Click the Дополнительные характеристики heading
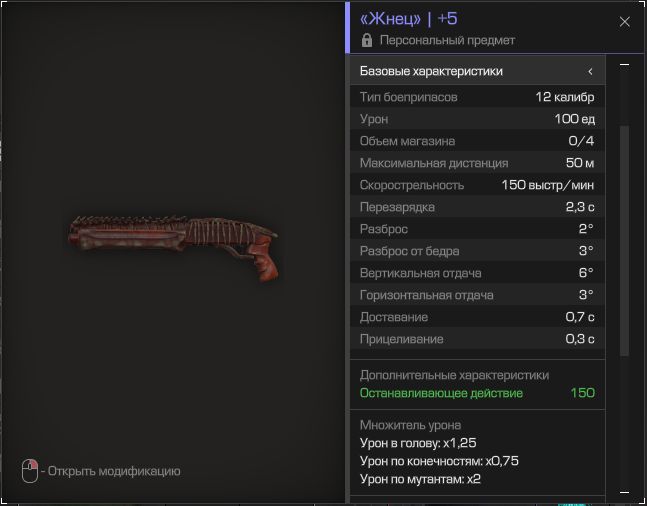This screenshot has width=647, height=506. 454,375
